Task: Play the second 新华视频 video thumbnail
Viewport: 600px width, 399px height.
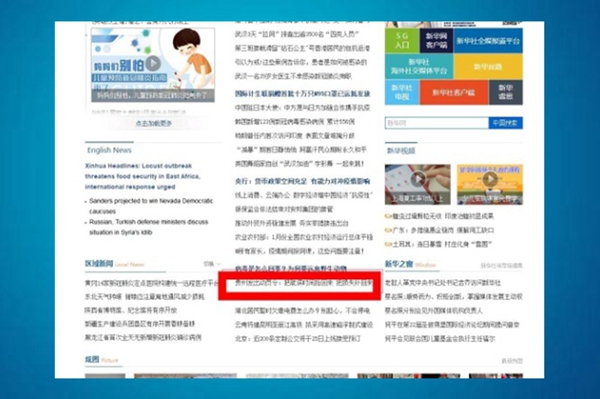Action: point(489,184)
